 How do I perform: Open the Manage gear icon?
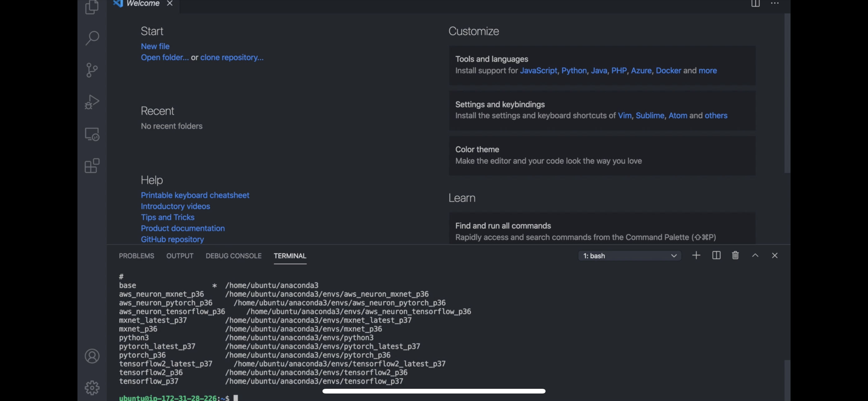(x=92, y=388)
